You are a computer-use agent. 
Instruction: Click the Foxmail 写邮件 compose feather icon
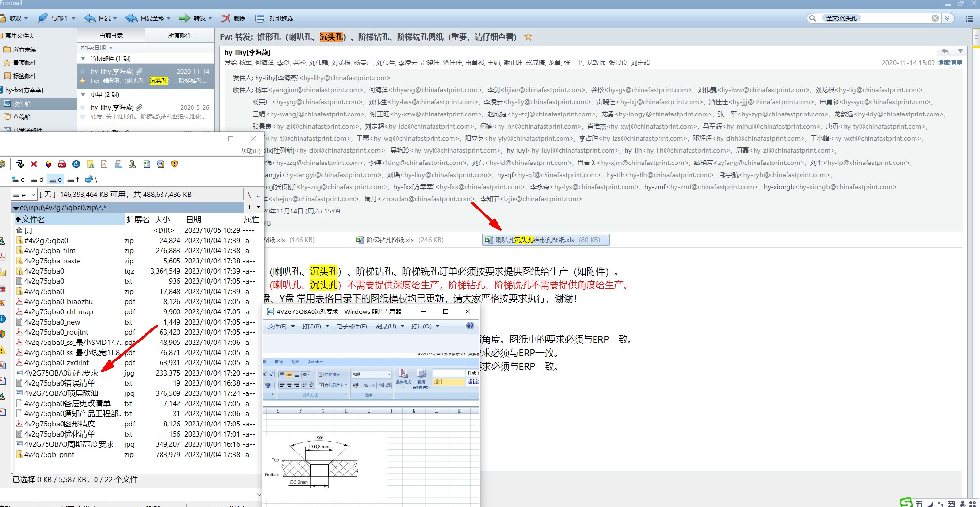[x=43, y=18]
